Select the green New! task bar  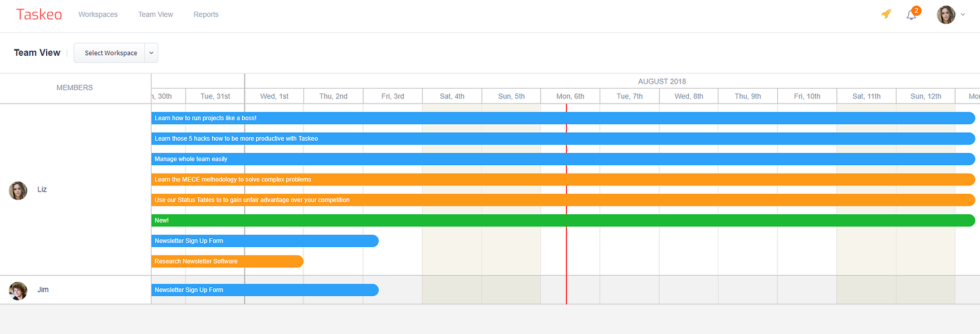(x=563, y=220)
